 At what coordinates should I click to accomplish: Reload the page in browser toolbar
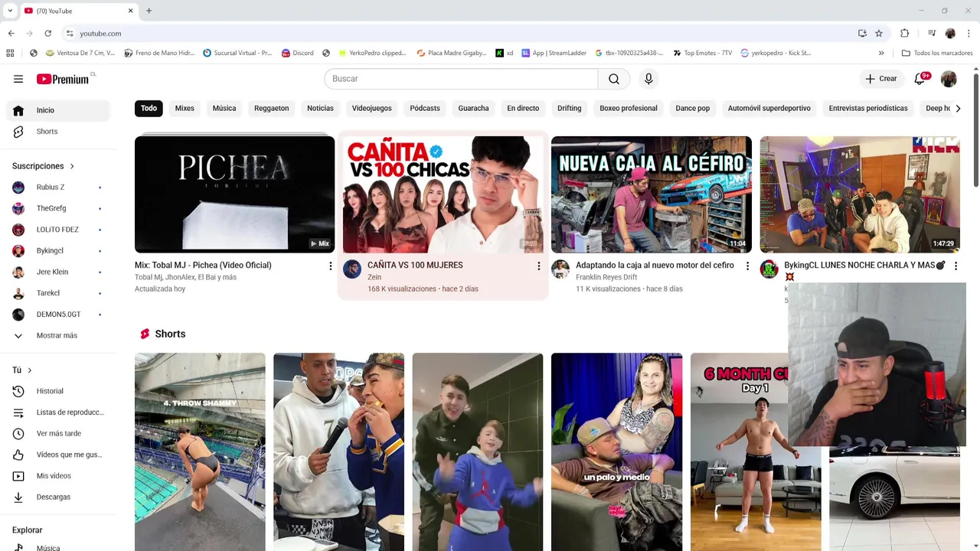47,33
